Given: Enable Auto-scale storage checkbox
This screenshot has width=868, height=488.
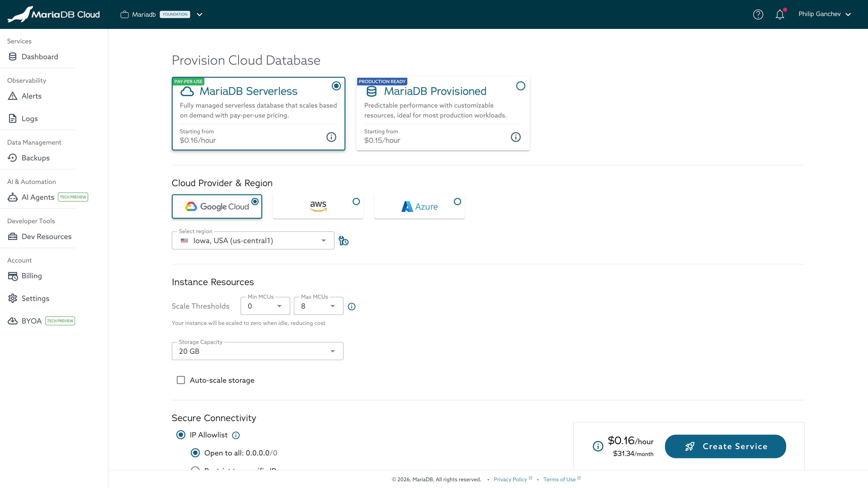Looking at the screenshot, I should coord(181,380).
